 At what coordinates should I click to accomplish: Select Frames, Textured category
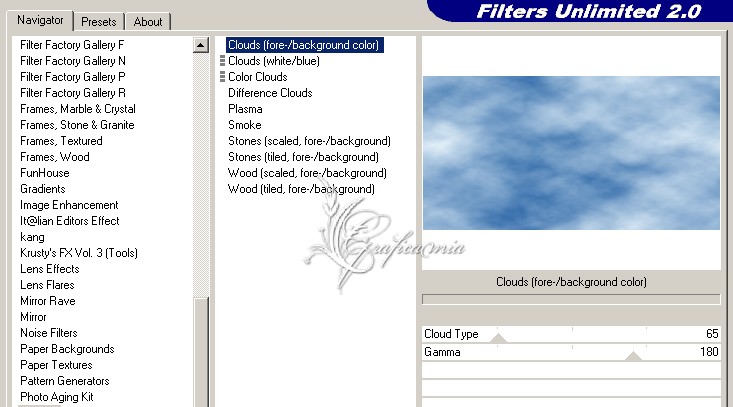(61, 141)
